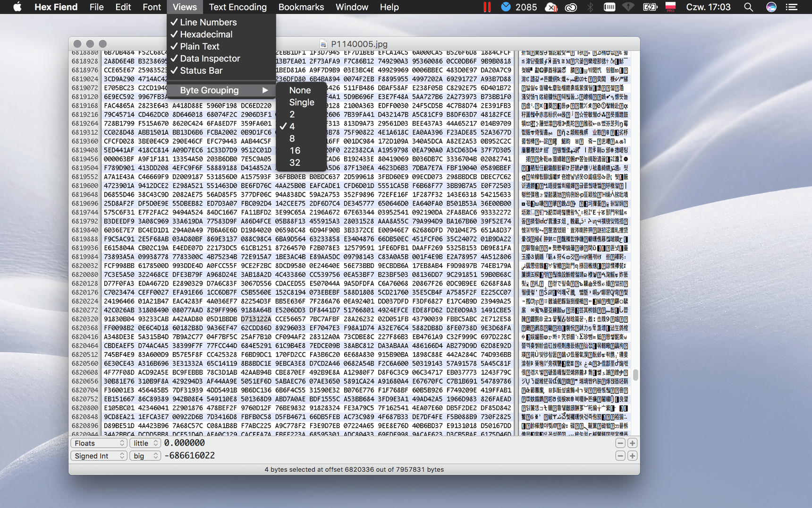The image size is (812, 508).
Task: Open the Signed Int type dropdown
Action: 99,456
